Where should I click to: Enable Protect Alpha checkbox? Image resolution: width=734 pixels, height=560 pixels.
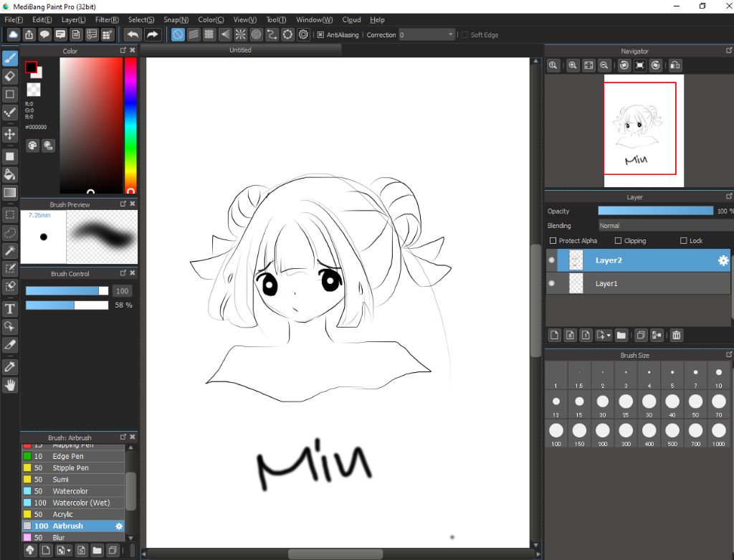click(x=553, y=241)
